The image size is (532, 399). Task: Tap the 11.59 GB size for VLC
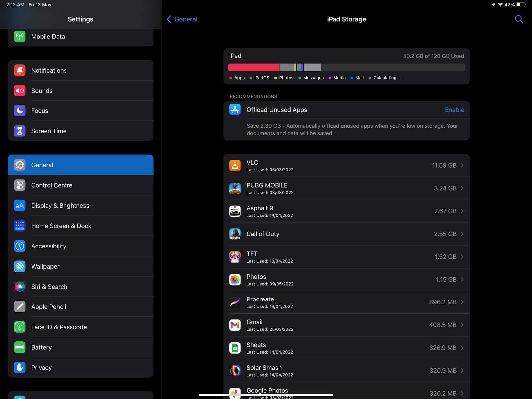pyautogui.click(x=444, y=165)
